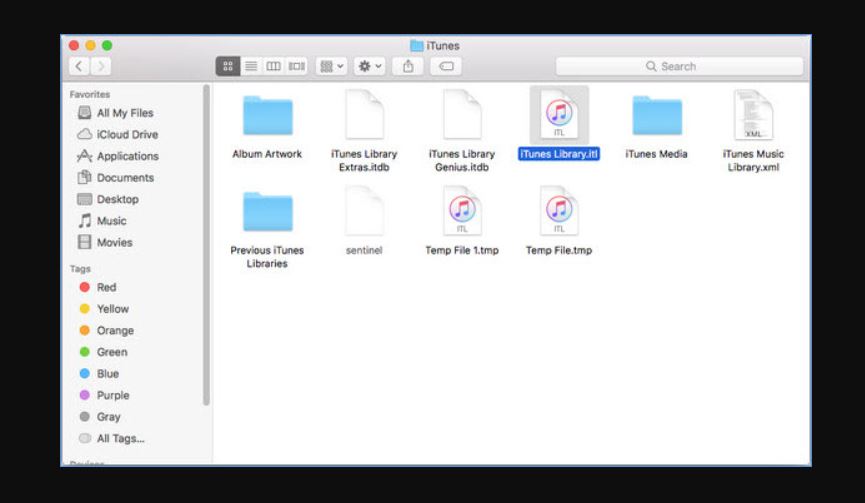
Task: Select the Orange tag
Action: (106, 330)
